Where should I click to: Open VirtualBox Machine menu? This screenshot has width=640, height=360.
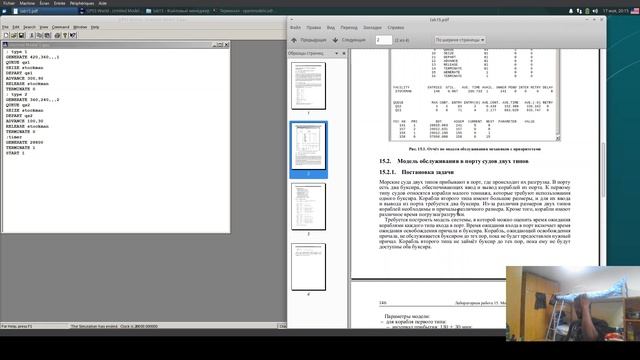[x=27, y=3]
